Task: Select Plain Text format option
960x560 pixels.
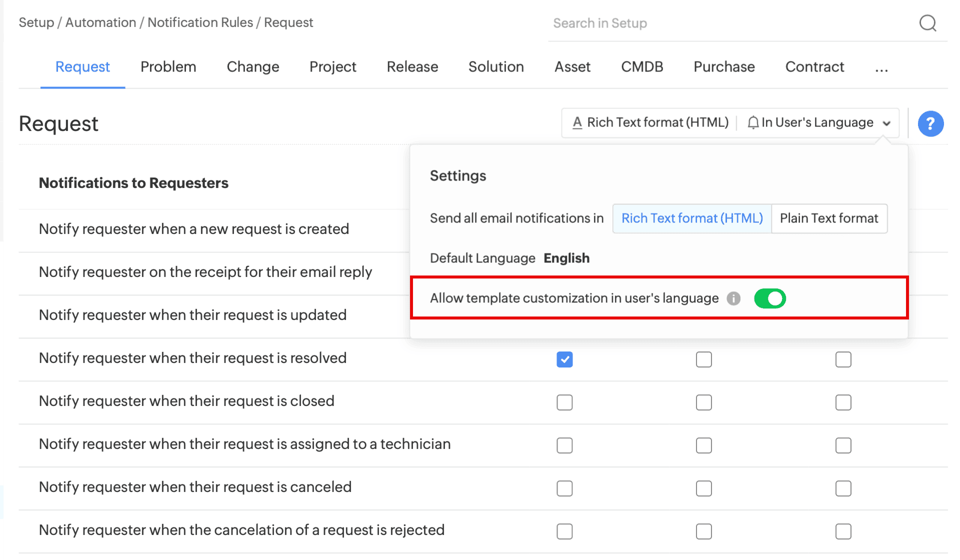Action: tap(828, 218)
